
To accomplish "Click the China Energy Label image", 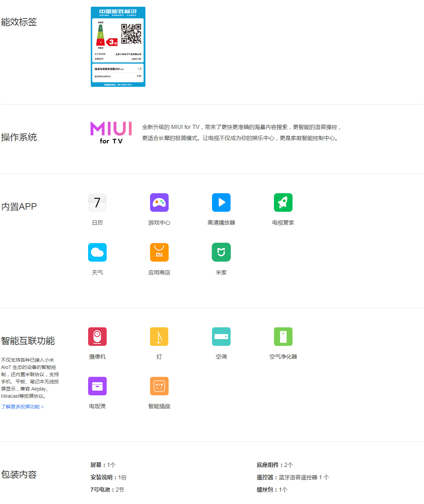I will point(118,47).
